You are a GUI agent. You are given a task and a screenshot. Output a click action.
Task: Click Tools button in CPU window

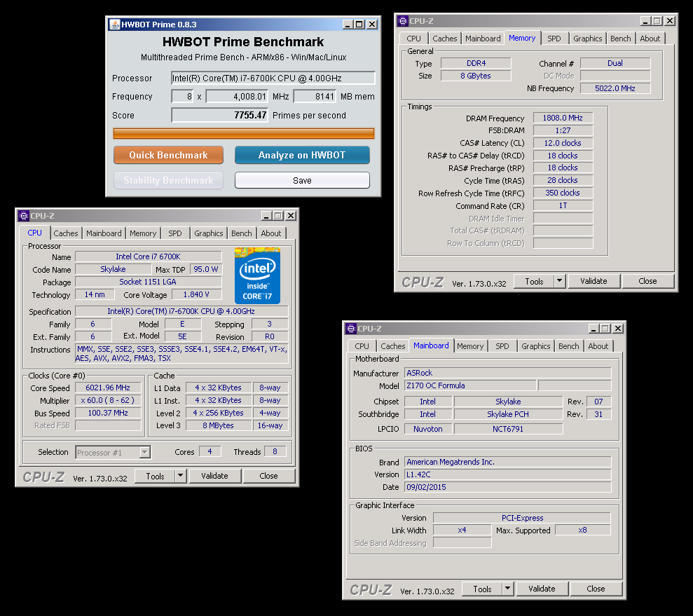(155, 476)
